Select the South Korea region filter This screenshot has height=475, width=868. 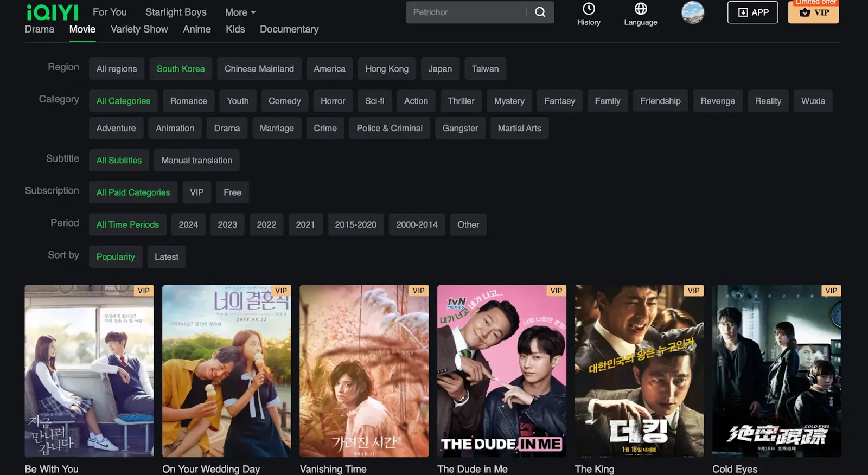click(181, 69)
